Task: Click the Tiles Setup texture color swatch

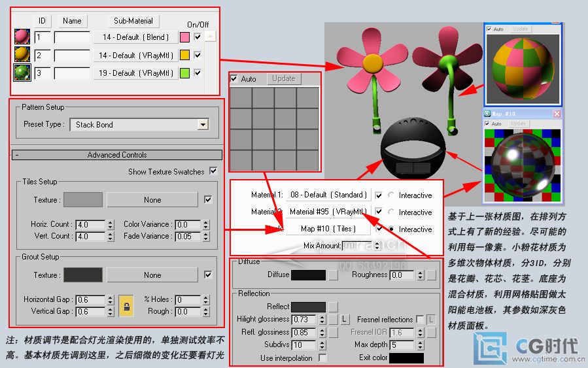Action: (83, 200)
